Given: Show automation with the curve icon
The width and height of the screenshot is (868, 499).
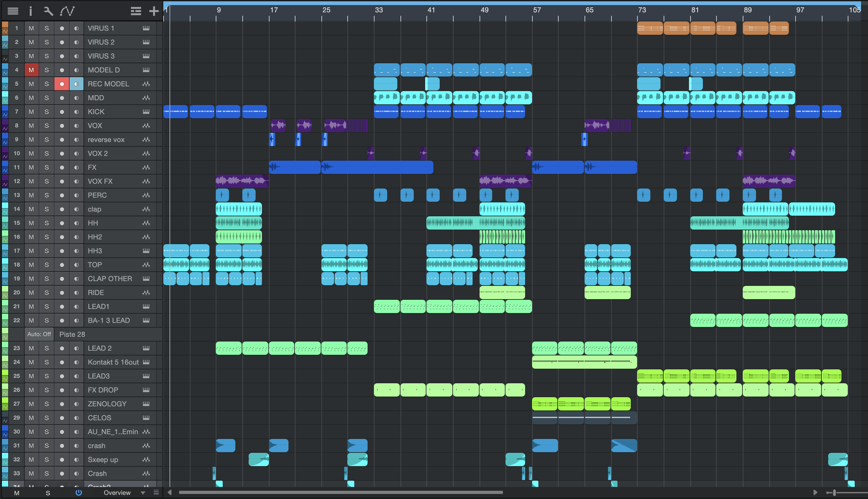Looking at the screenshot, I should [67, 11].
